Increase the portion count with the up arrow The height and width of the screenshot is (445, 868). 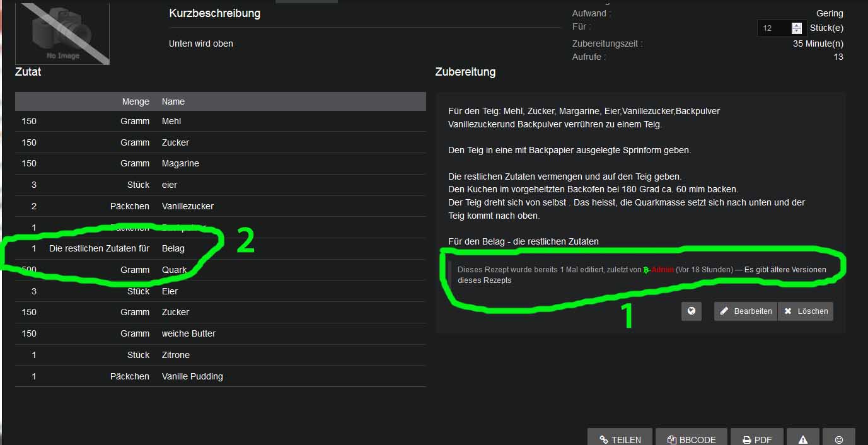(x=797, y=25)
